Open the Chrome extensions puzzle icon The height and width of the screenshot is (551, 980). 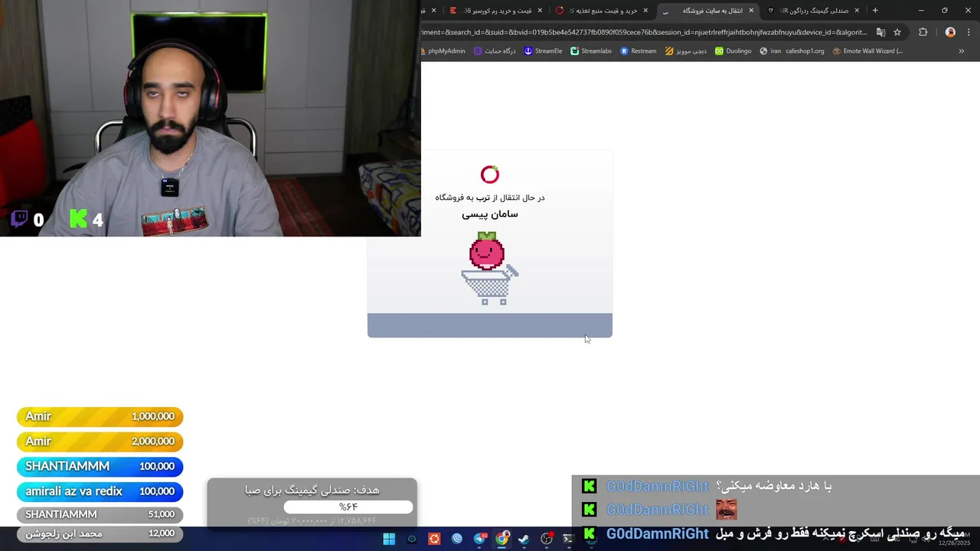point(923,32)
